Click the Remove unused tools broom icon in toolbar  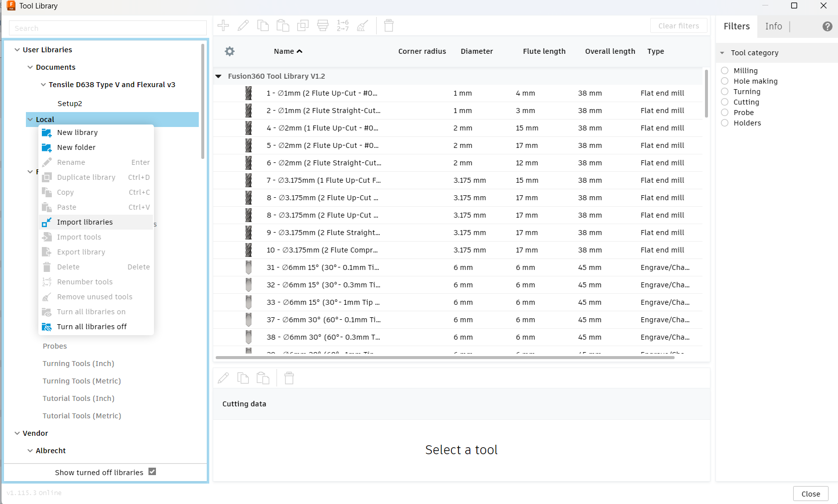point(363,25)
